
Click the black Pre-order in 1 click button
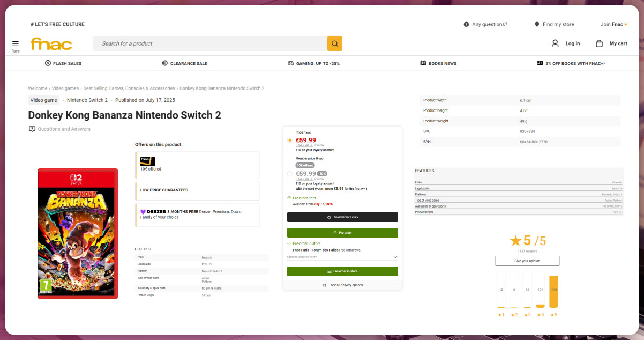[342, 217]
